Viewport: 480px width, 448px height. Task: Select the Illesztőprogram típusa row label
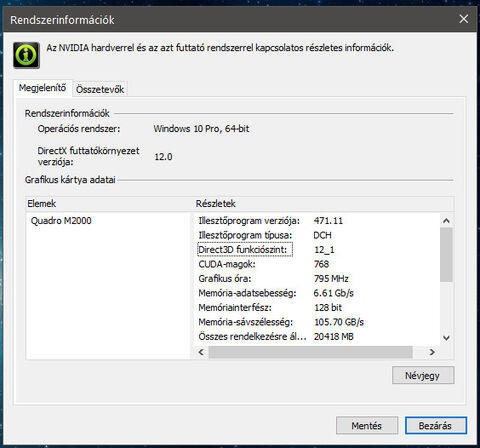point(245,235)
